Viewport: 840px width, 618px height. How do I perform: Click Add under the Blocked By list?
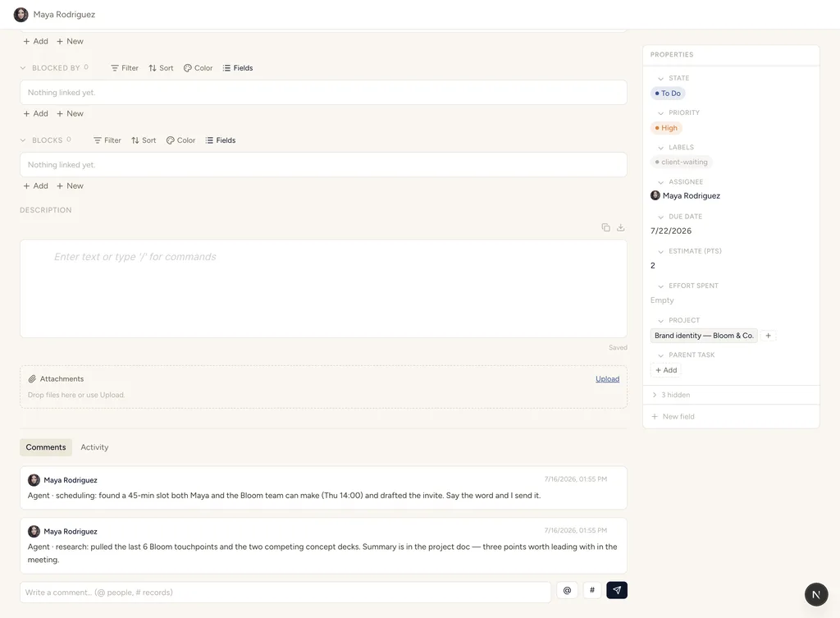point(36,113)
